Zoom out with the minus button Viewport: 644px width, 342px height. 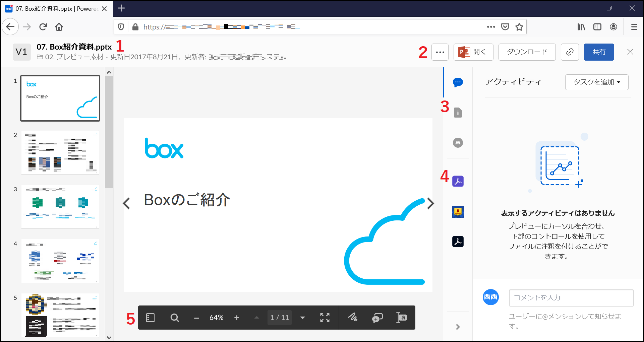196,318
